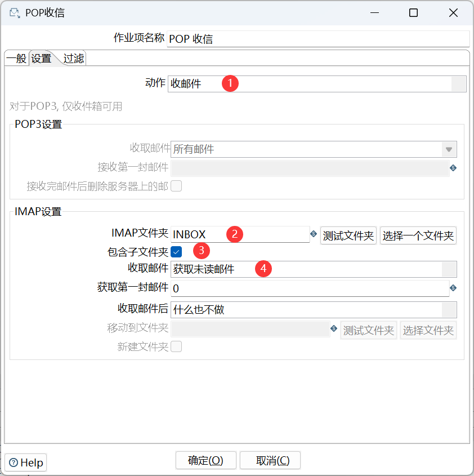Click the 接收第一封邮件 input field
474x476 pixels.
[x=310, y=168]
